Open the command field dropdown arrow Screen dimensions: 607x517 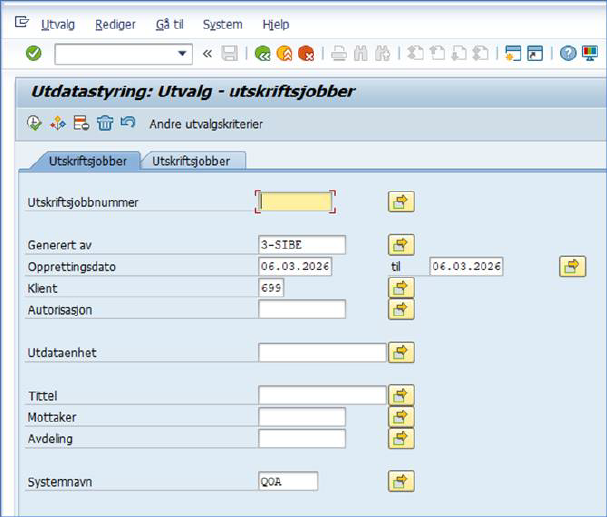(182, 53)
